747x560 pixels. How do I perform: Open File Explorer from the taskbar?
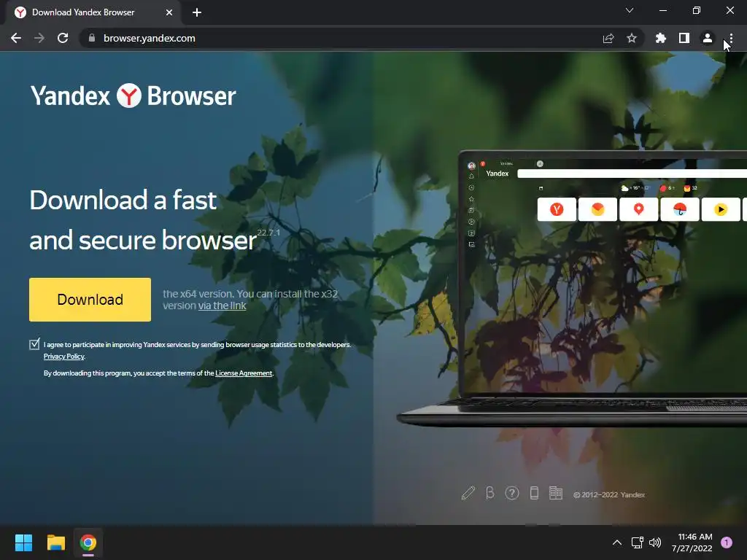click(x=55, y=542)
